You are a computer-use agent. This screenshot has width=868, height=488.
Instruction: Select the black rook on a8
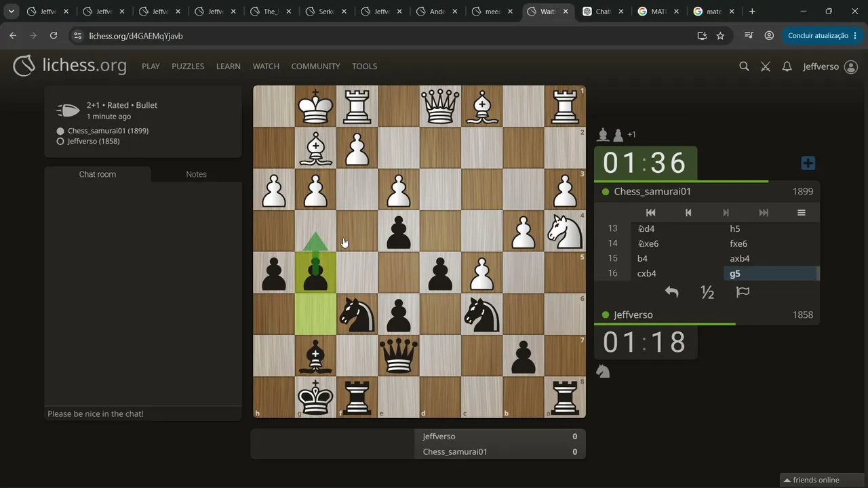[565, 397]
